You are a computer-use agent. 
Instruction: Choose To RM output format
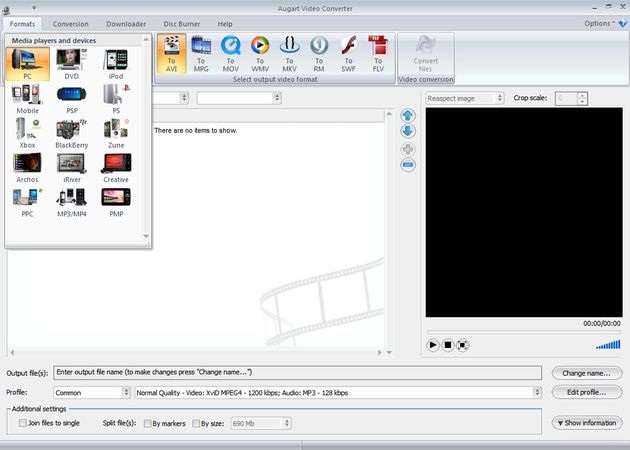[319, 54]
